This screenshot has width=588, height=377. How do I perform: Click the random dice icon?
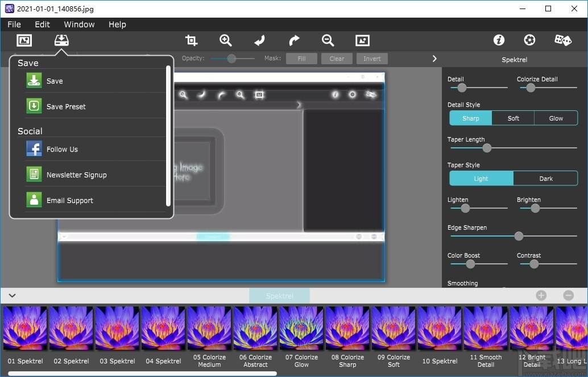tap(562, 40)
